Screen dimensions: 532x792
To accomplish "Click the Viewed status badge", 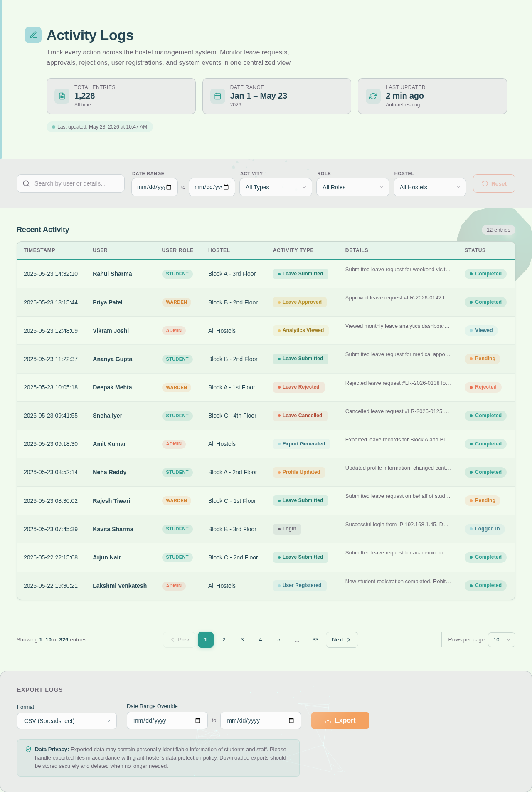I will pos(481,330).
